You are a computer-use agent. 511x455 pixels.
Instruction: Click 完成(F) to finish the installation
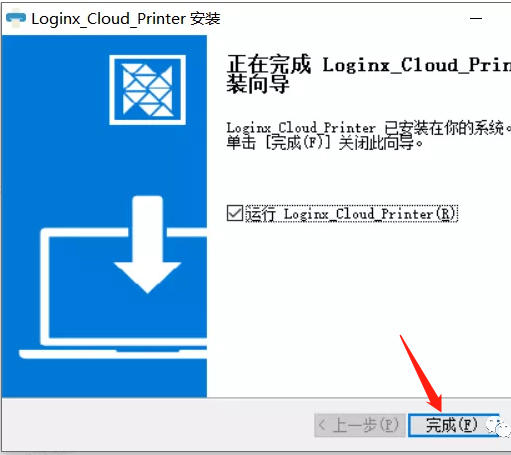453,425
